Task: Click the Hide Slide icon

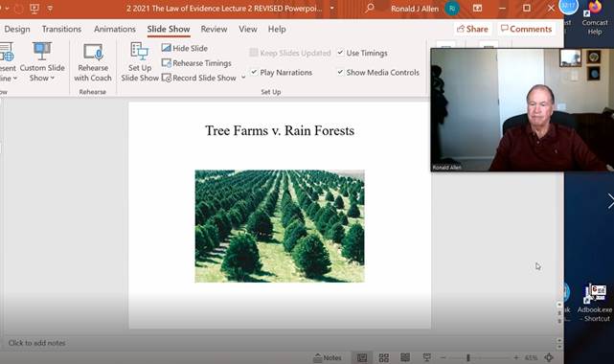Action: (167, 48)
